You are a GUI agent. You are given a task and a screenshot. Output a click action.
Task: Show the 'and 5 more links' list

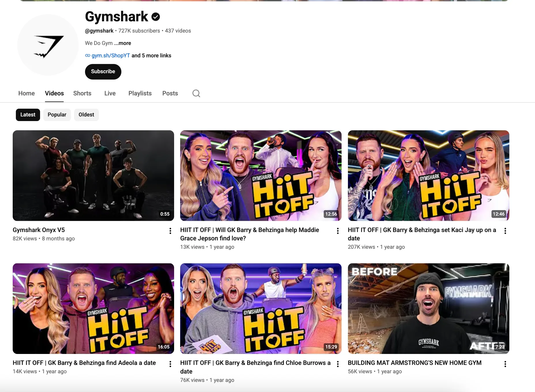coord(151,56)
